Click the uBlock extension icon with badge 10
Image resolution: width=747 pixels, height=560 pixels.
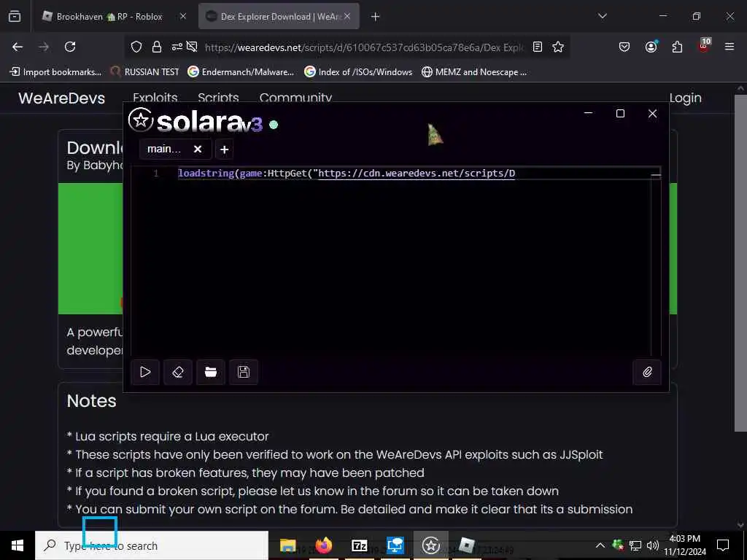[x=704, y=46]
